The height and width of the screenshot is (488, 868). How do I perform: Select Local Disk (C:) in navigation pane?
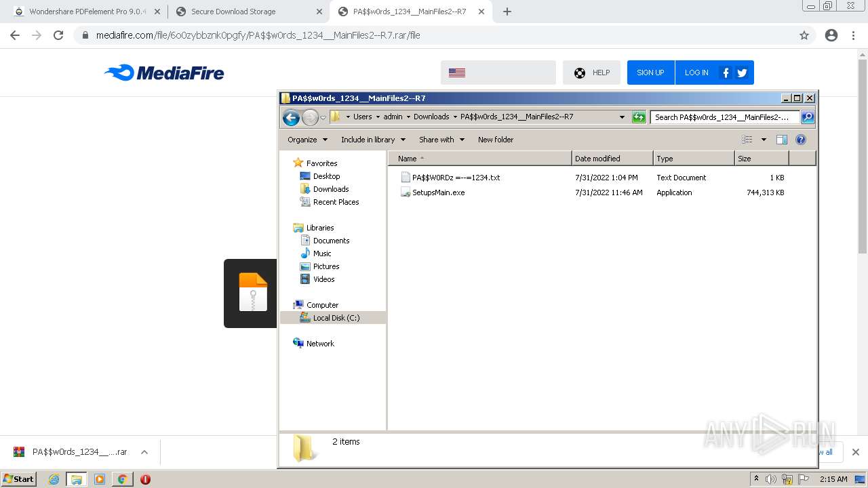click(x=333, y=318)
